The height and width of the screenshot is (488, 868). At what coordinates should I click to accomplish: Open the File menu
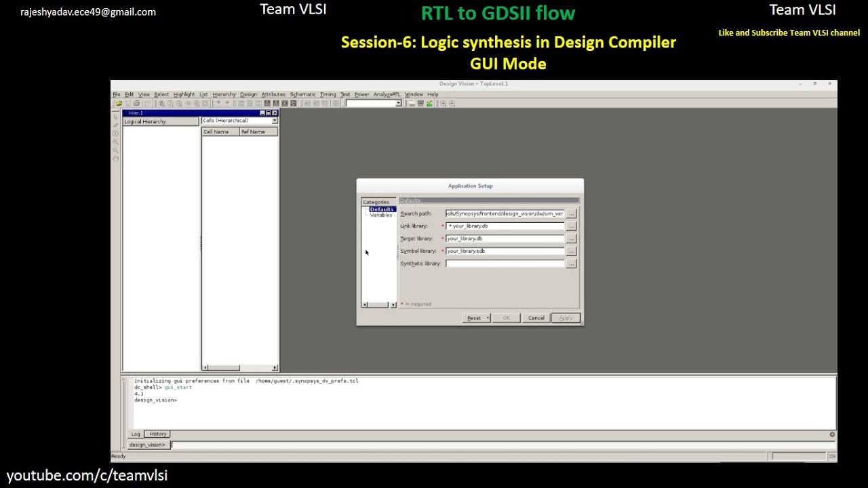(x=116, y=94)
